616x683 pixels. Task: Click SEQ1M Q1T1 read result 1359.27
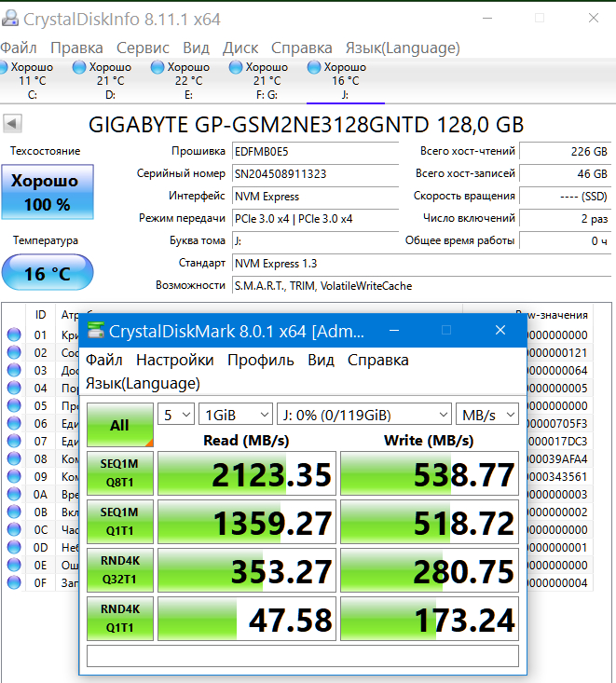247,522
